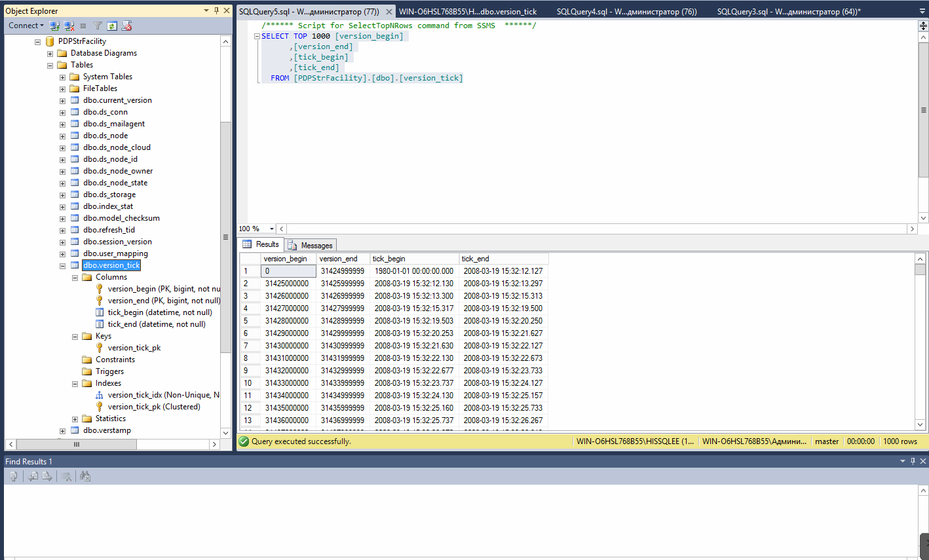This screenshot has height=560, width=929.
Task: Click the Stop Find binoculars icon
Action: click(x=85, y=476)
